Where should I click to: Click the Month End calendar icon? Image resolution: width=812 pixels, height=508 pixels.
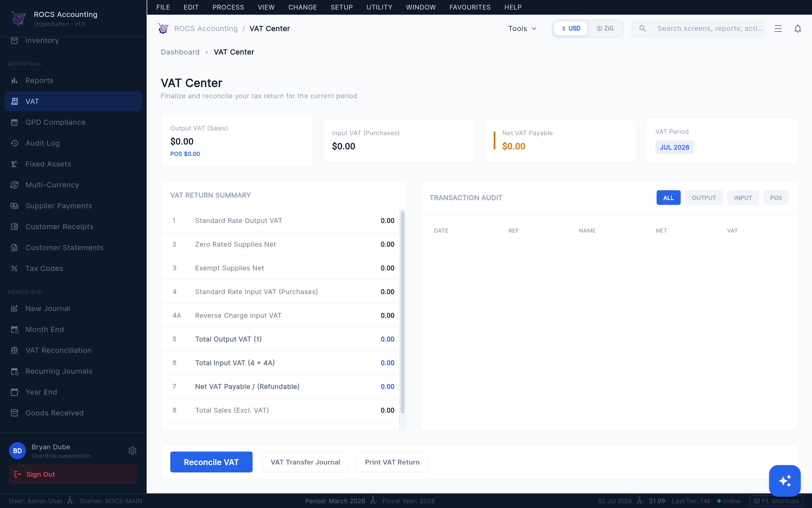pos(14,330)
